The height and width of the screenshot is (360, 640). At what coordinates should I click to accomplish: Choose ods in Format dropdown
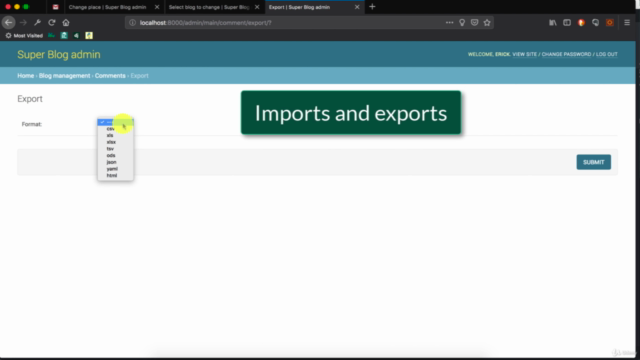click(x=115, y=156)
